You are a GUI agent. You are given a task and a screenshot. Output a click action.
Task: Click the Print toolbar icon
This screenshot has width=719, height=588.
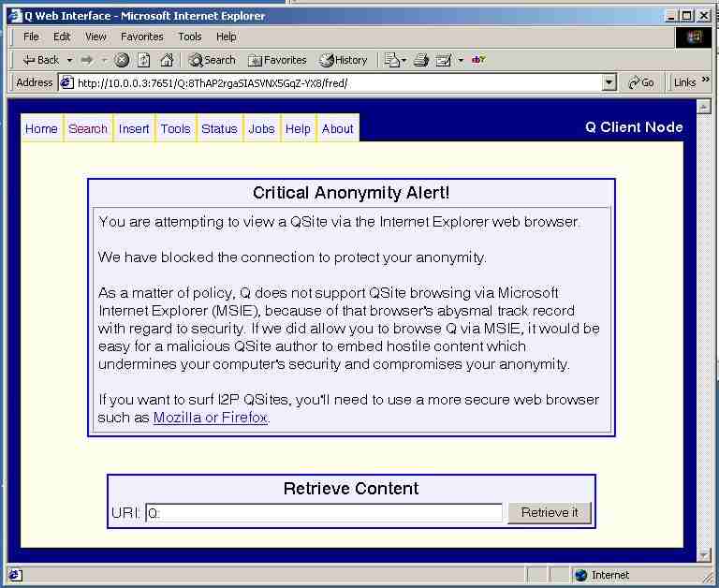click(x=421, y=60)
